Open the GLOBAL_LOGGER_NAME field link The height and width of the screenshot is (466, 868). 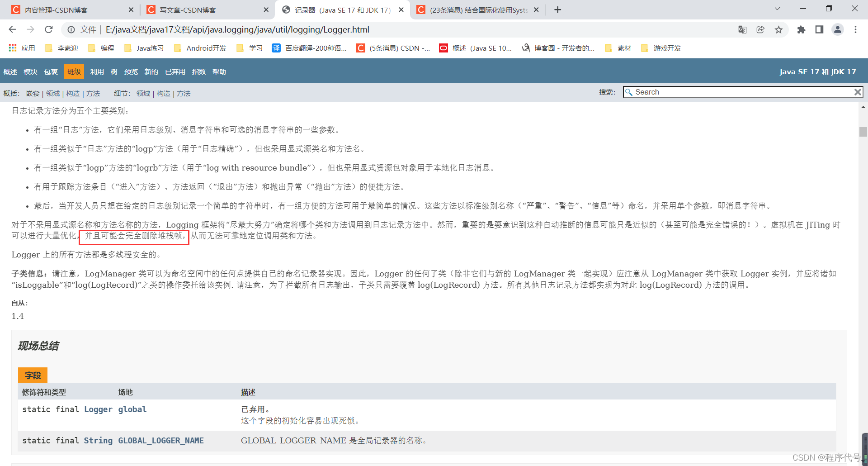pos(161,440)
